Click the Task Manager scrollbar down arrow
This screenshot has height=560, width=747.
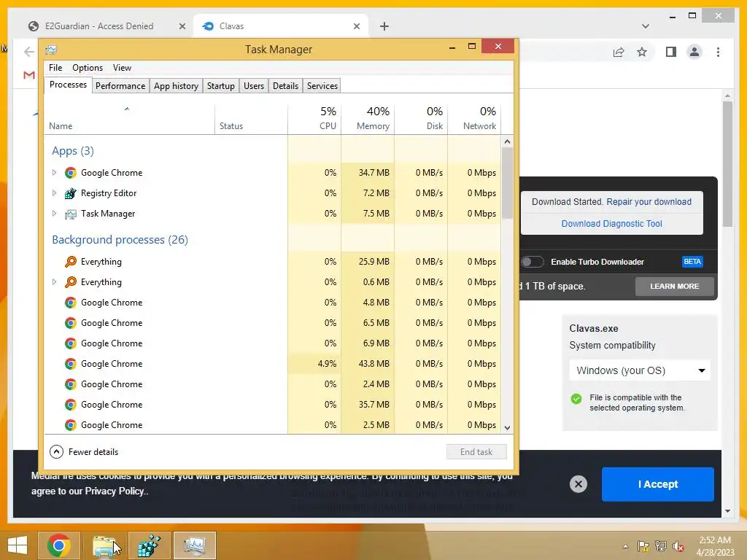point(507,427)
